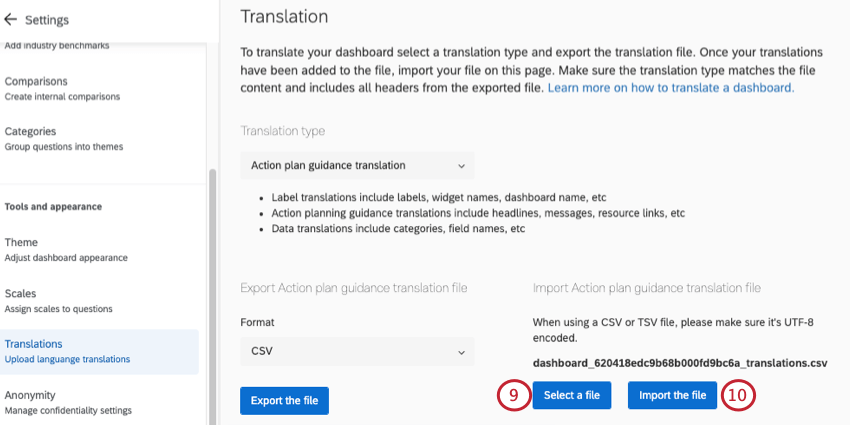Click the selected translations CSV filename
This screenshot has height=425, width=850.
(680, 363)
